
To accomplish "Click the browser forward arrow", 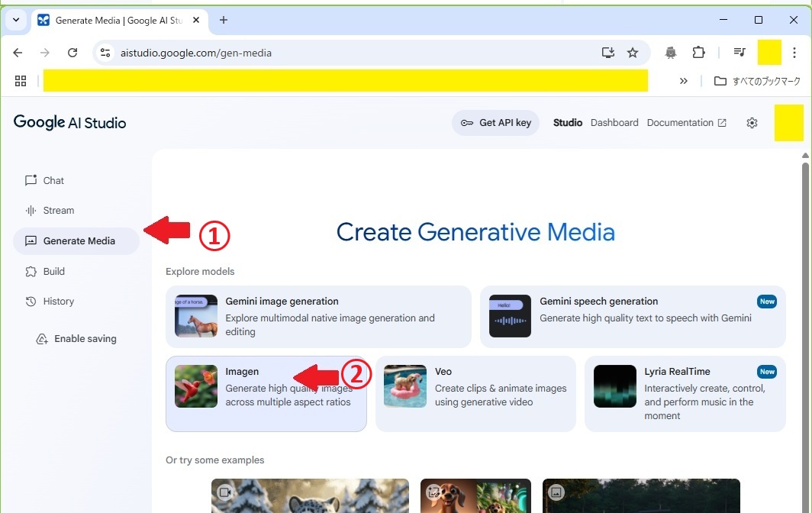I will (45, 53).
